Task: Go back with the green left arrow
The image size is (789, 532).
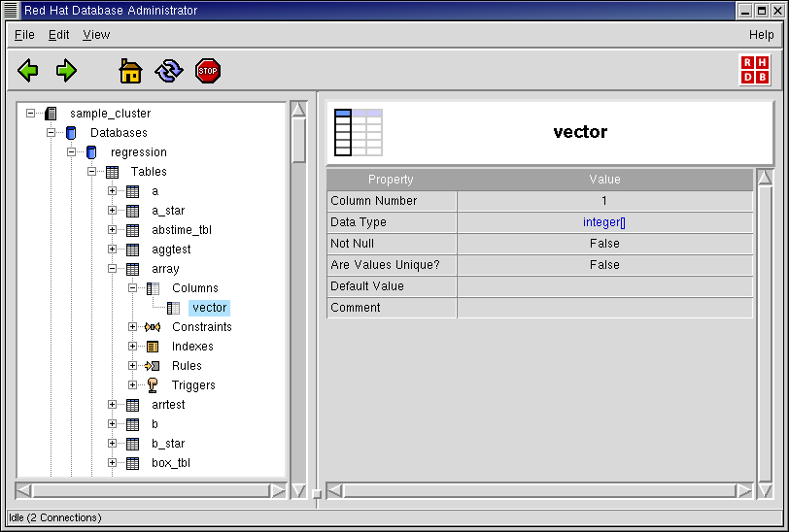Action: pyautogui.click(x=27, y=71)
